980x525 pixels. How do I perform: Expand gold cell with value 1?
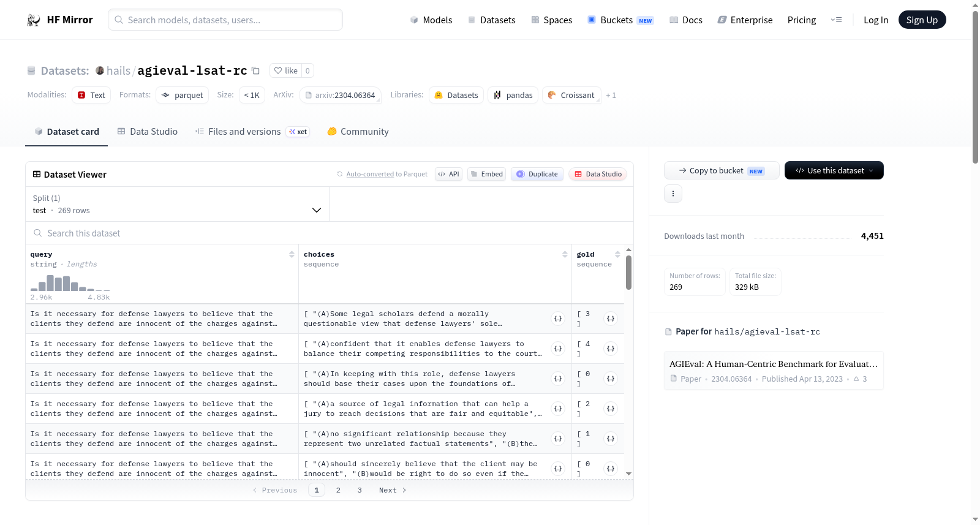click(x=611, y=439)
